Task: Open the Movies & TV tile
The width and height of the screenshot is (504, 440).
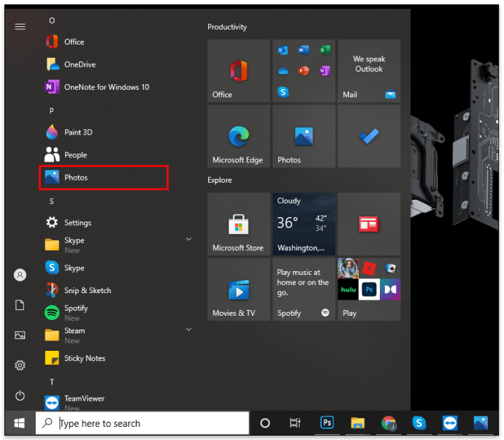Action: 239,289
